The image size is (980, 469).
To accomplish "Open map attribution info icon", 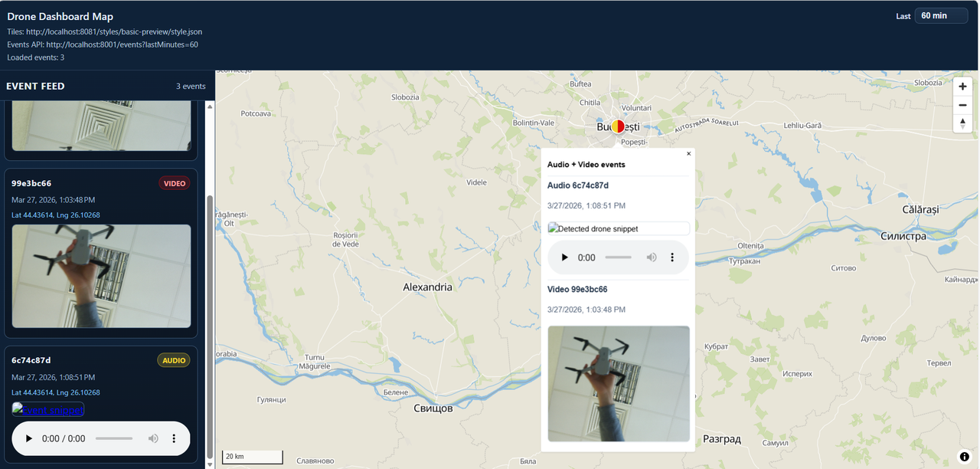I will (x=964, y=457).
